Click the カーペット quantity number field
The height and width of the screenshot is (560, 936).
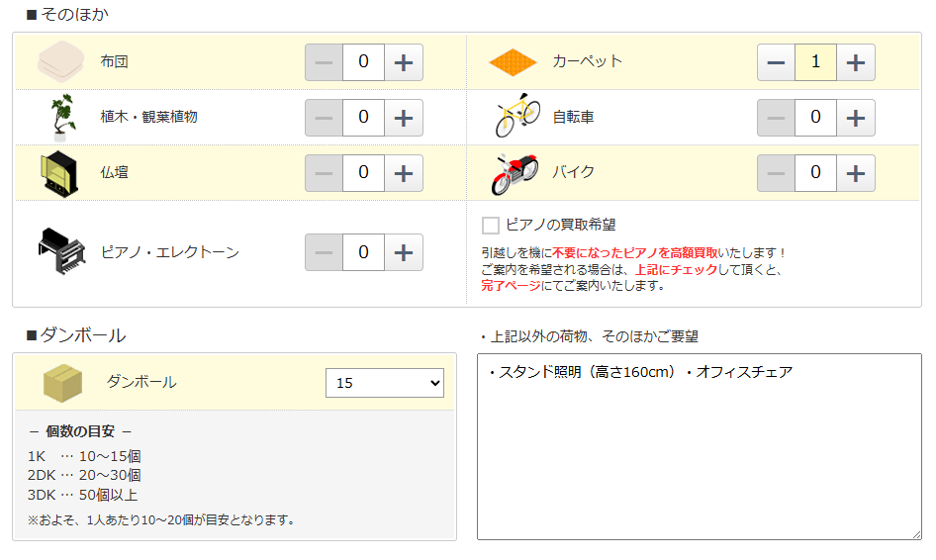click(815, 62)
